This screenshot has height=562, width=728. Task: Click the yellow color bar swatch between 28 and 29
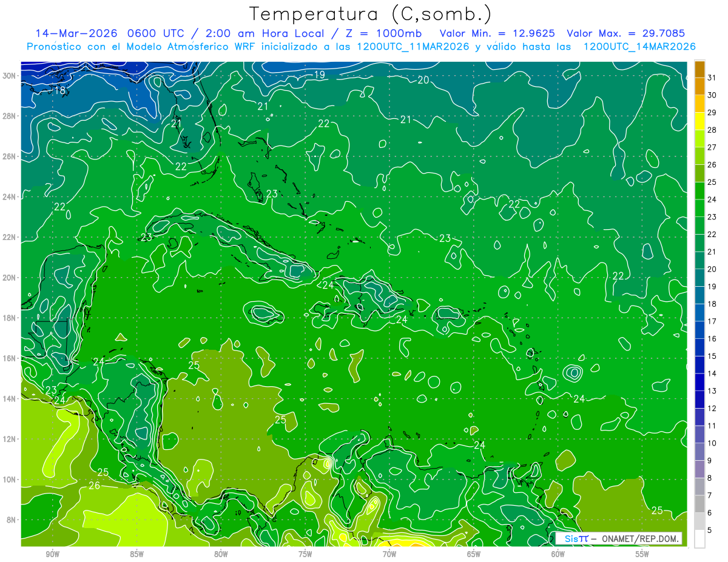click(699, 122)
